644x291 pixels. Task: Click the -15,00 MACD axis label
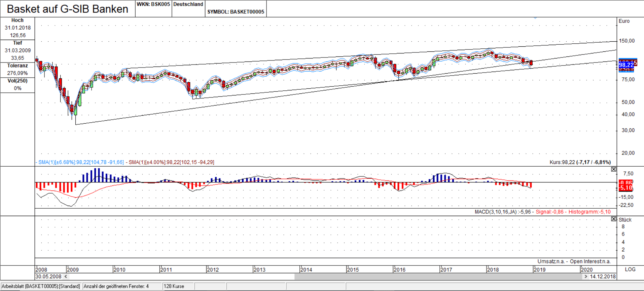tap(626, 197)
